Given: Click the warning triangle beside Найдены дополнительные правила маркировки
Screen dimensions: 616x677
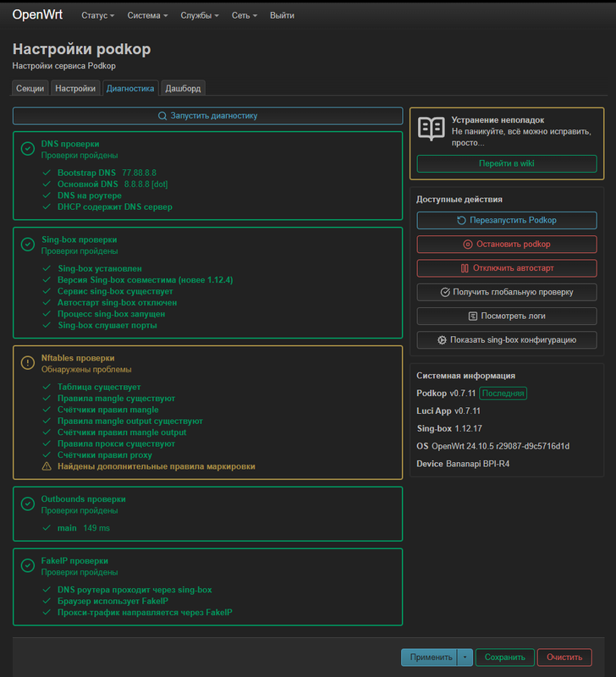Looking at the screenshot, I should [x=47, y=466].
